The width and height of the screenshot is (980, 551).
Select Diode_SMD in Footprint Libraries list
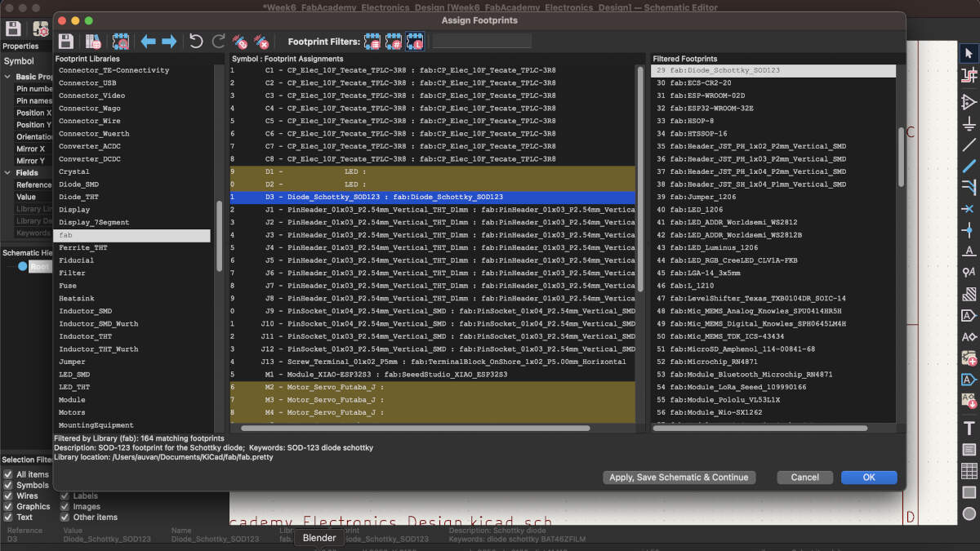[78, 184]
